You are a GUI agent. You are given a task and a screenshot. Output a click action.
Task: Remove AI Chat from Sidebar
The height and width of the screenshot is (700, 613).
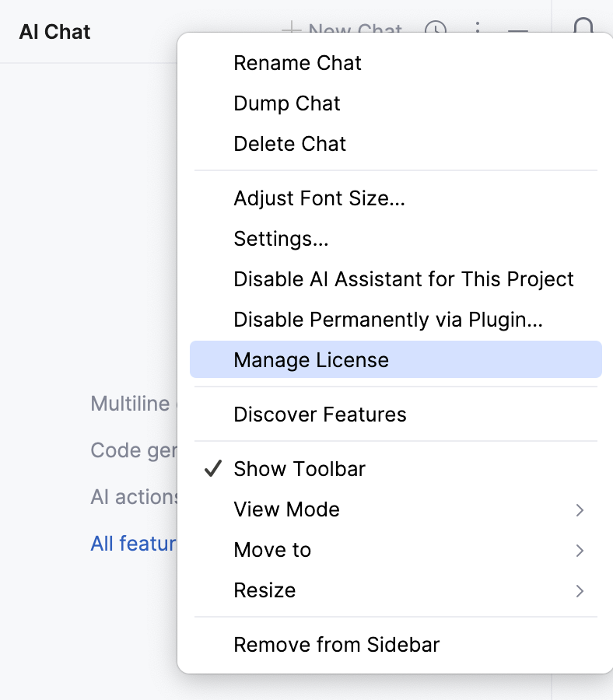(336, 645)
